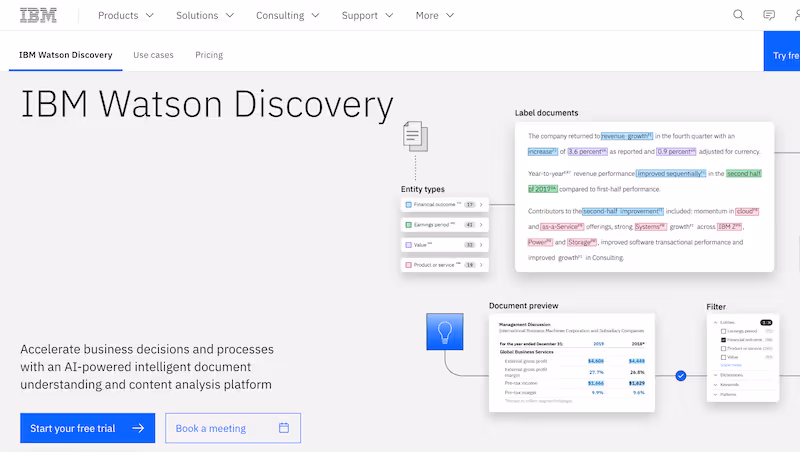Screen dimensions: 800x452
Task: Click highlighted 'cloud' term
Action: click(747, 211)
